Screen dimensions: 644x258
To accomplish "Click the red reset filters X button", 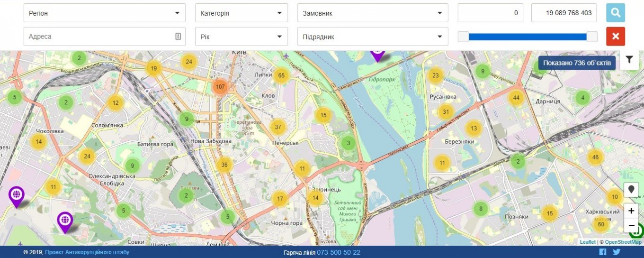I will tap(616, 37).
